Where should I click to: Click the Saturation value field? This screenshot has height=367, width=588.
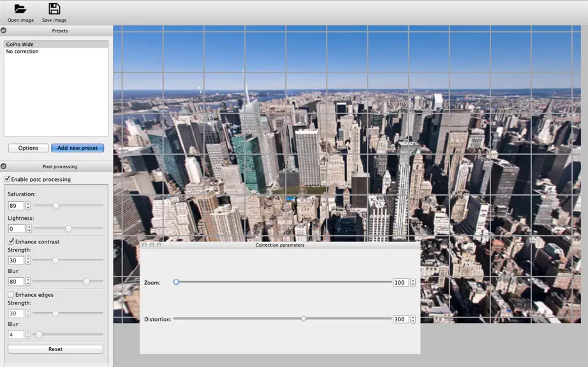click(16, 206)
